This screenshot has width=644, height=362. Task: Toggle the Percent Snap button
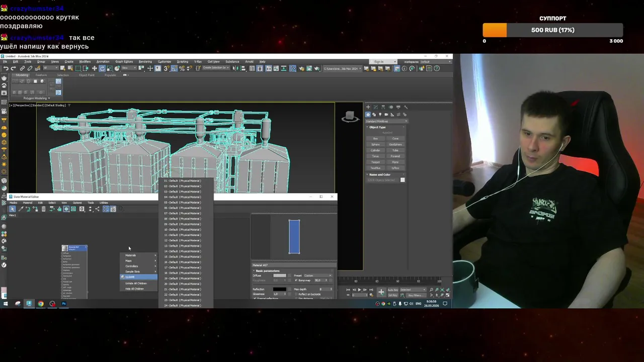coord(182,68)
